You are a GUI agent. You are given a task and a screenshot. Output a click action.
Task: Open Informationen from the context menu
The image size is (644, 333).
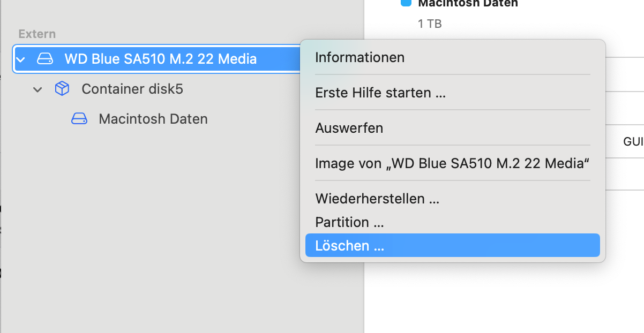point(360,57)
